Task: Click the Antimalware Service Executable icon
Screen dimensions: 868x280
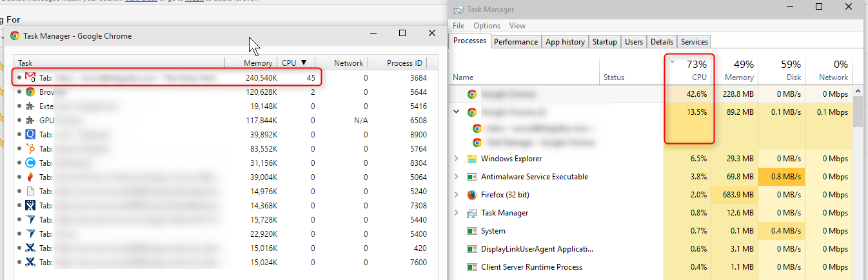Action: pos(471,177)
